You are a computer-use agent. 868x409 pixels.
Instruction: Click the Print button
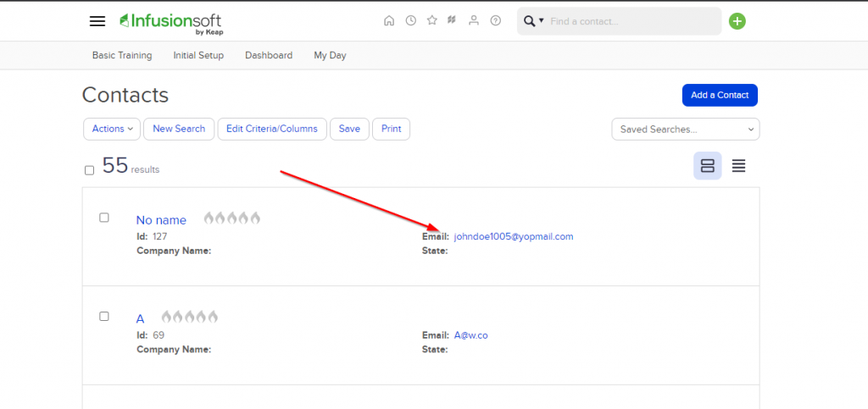coord(391,129)
